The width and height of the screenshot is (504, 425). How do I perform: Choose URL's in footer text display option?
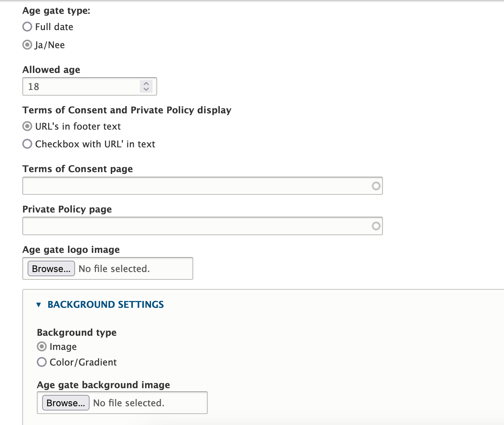27,126
